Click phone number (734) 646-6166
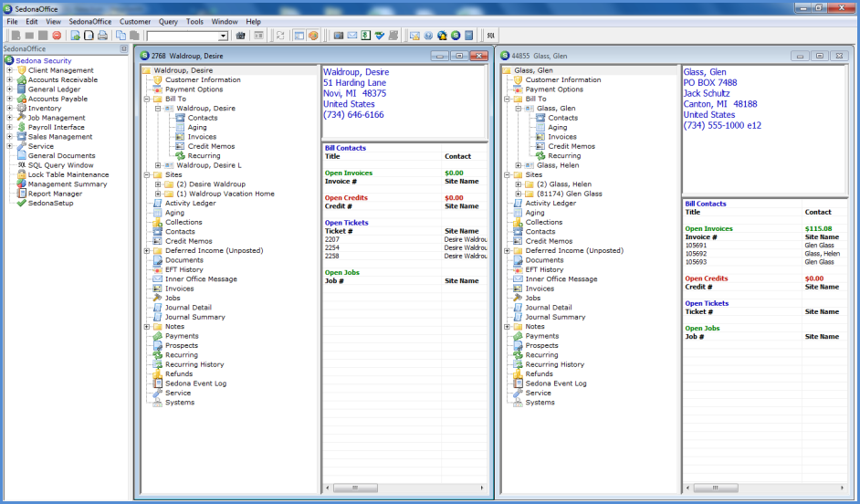 353,115
